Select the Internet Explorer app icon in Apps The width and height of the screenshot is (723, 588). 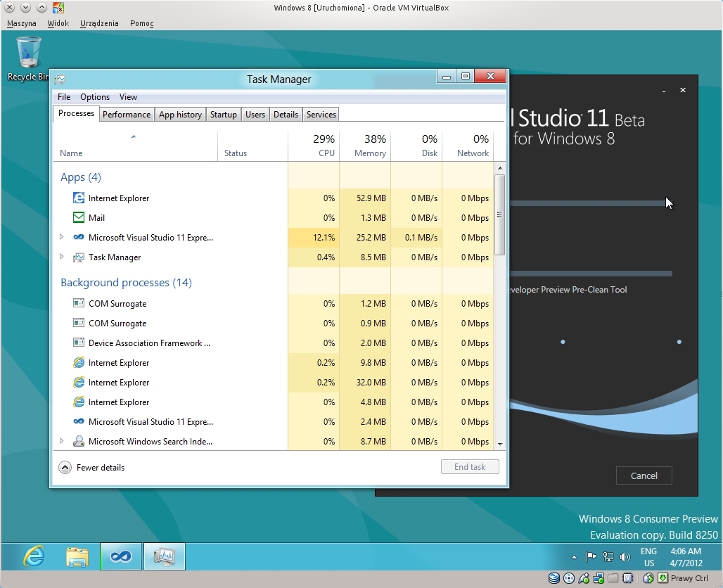point(79,198)
